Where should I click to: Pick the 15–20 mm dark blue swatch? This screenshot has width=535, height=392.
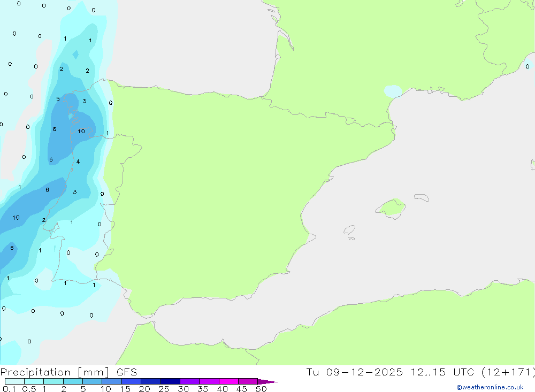coord(131,381)
